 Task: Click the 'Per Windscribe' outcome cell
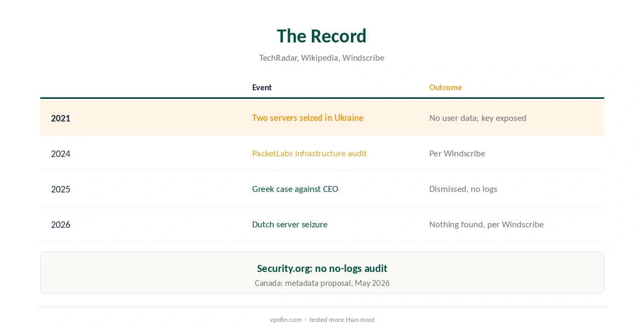click(457, 153)
